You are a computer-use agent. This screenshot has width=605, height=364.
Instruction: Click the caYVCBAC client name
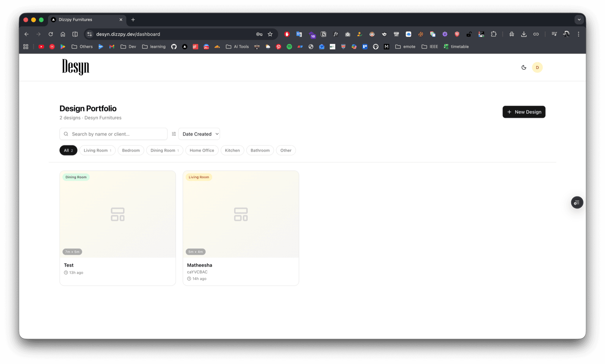197,272
